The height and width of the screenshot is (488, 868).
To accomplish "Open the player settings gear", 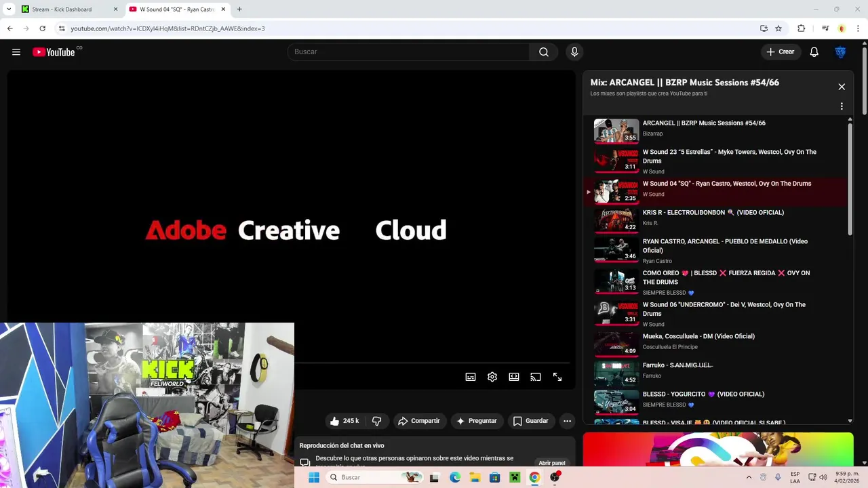I will (x=492, y=377).
